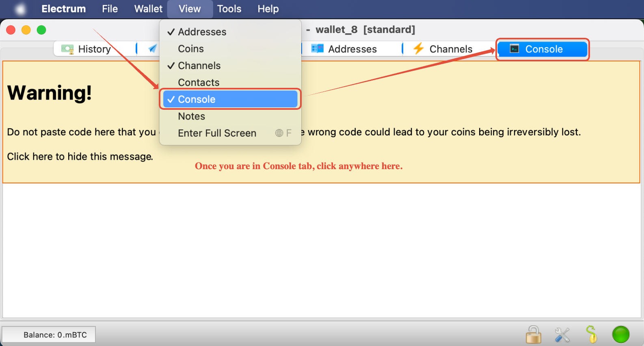Toggle Channels in the View menu
Viewport: 644px width, 346px height.
pyautogui.click(x=230, y=65)
